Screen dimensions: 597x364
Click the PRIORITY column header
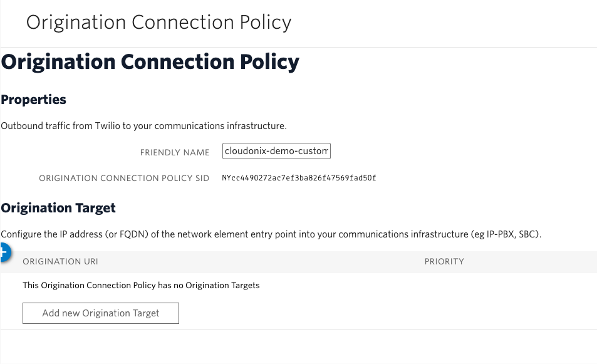[444, 261]
